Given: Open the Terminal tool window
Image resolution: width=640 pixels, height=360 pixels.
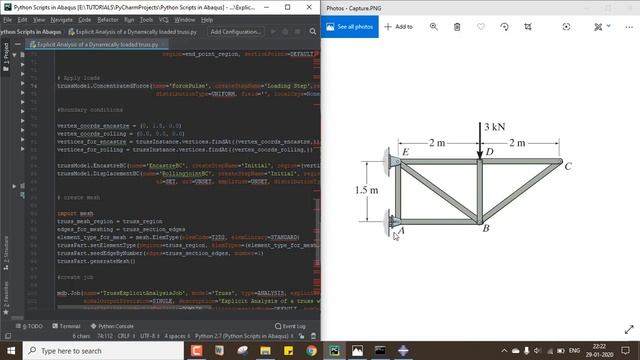Looking at the screenshot, I should tap(66, 326).
